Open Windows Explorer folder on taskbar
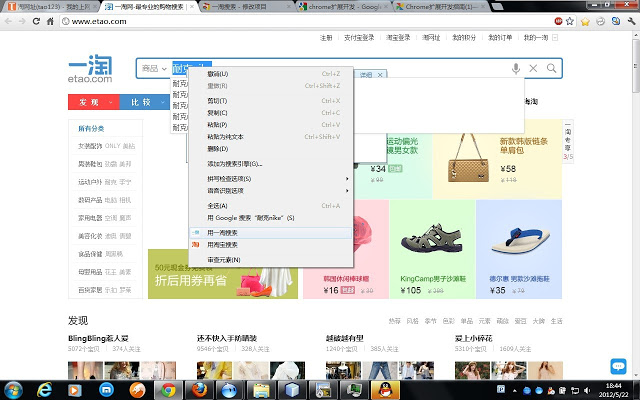This screenshot has height=400, width=640. 261,390
